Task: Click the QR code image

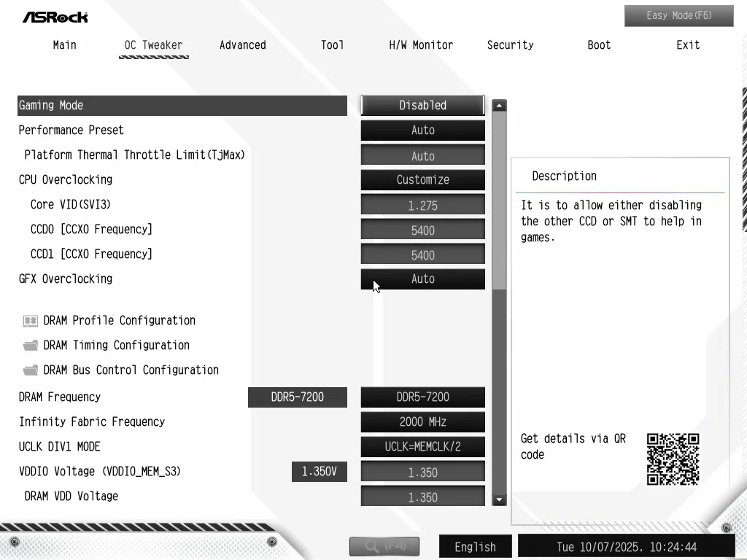Action: pos(673,459)
